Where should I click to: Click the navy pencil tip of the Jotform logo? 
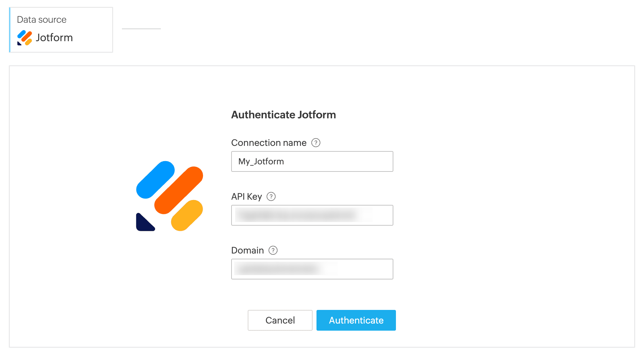[x=143, y=224]
